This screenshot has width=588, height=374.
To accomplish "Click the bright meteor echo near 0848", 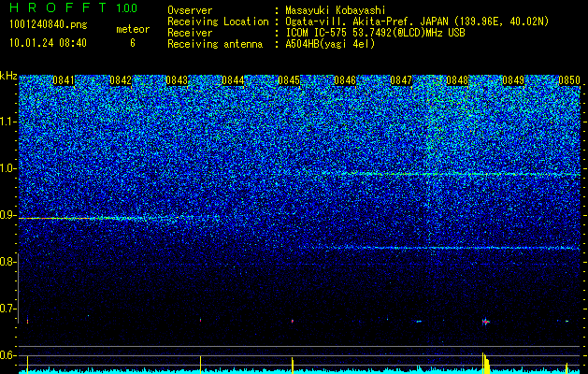I will (485, 322).
